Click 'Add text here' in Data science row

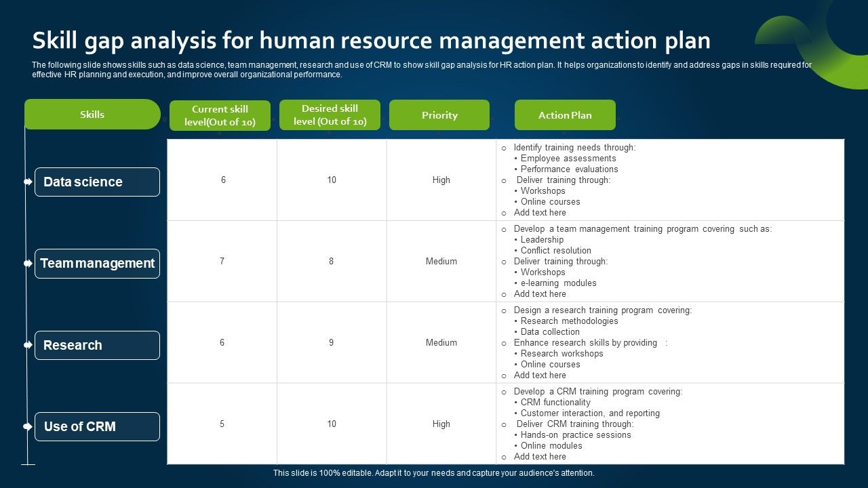tap(540, 212)
